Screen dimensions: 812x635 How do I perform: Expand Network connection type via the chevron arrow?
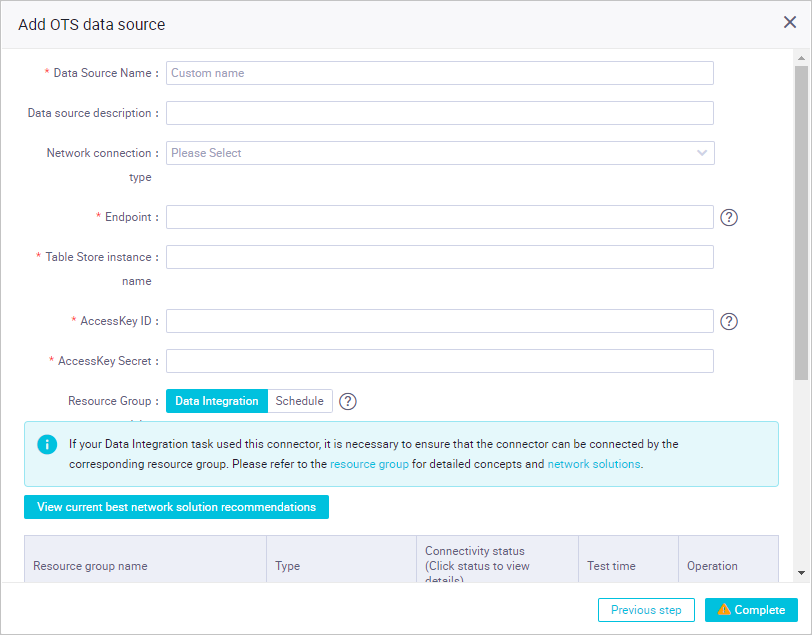coord(702,153)
